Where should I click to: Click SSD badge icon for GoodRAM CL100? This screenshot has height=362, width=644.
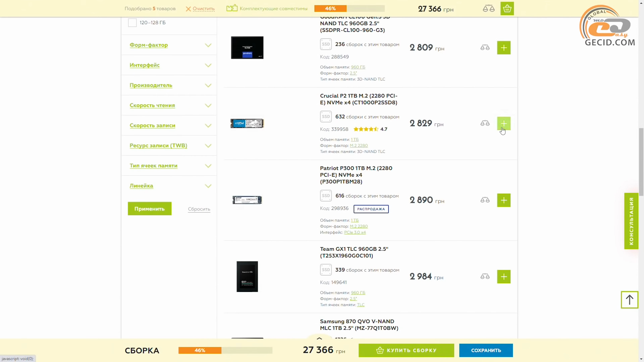coord(326,44)
